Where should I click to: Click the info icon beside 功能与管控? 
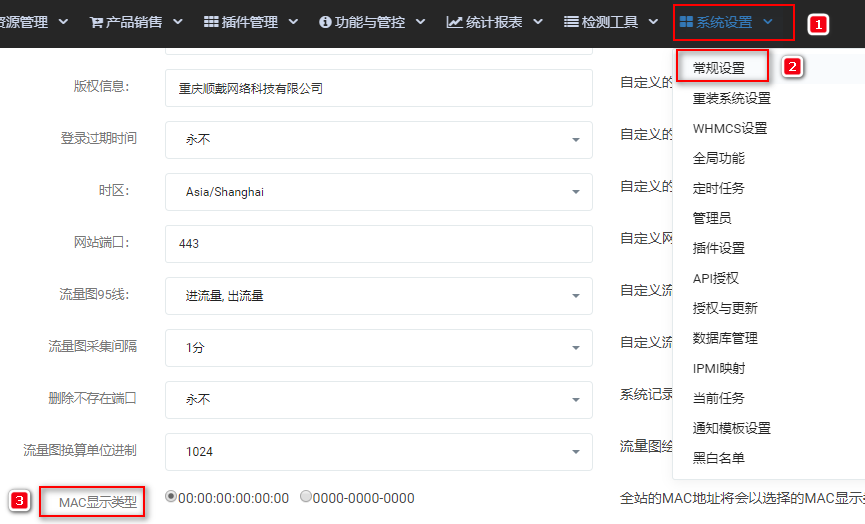(x=325, y=22)
